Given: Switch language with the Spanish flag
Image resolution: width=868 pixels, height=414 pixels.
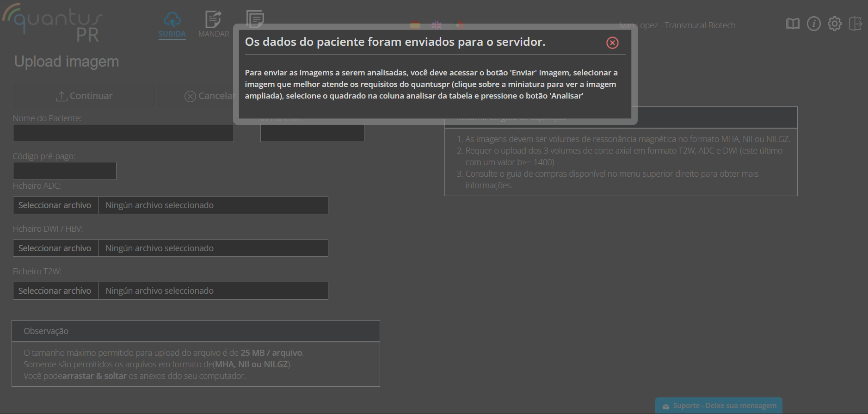Looking at the screenshot, I should point(415,25).
